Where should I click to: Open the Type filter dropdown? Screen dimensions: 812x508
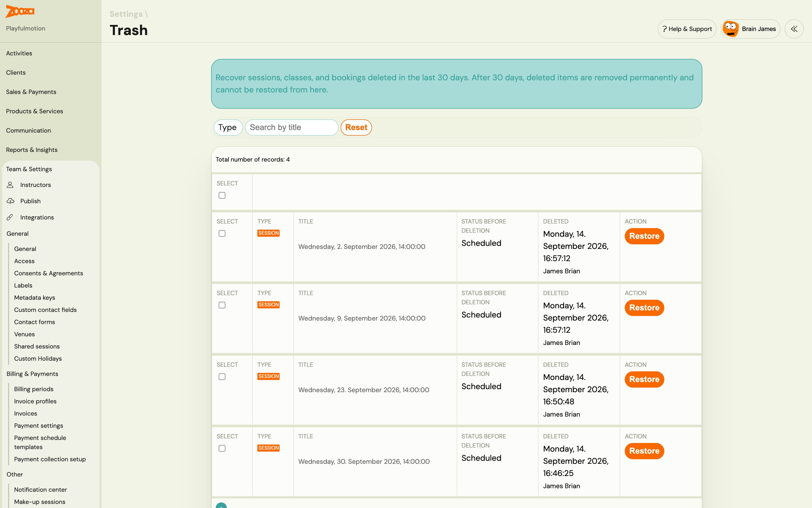[228, 127]
